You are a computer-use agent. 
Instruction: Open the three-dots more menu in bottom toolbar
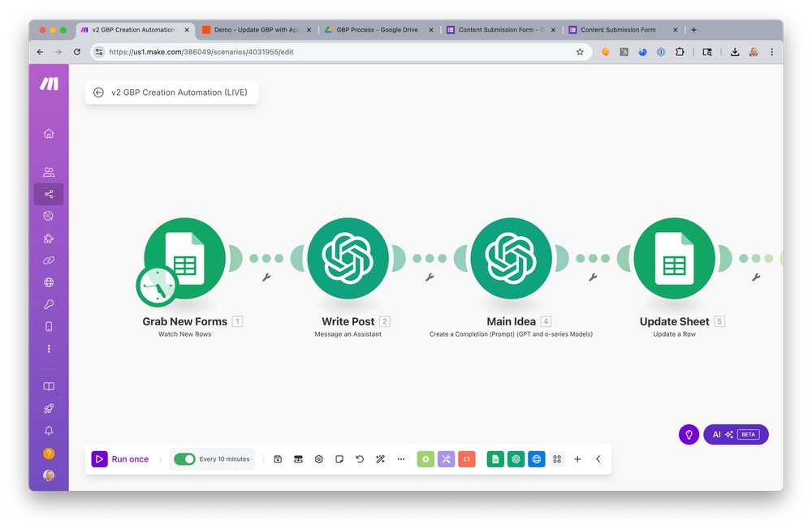coord(401,459)
